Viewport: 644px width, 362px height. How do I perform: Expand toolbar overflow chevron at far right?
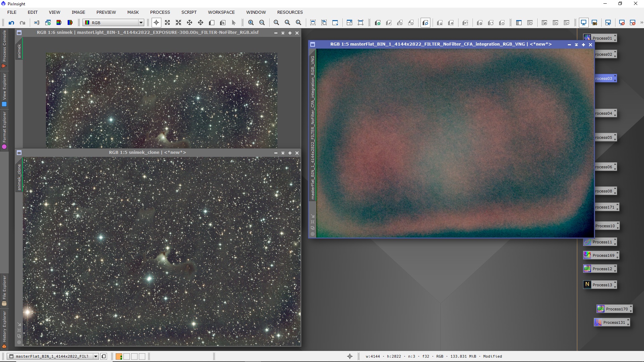(x=641, y=23)
